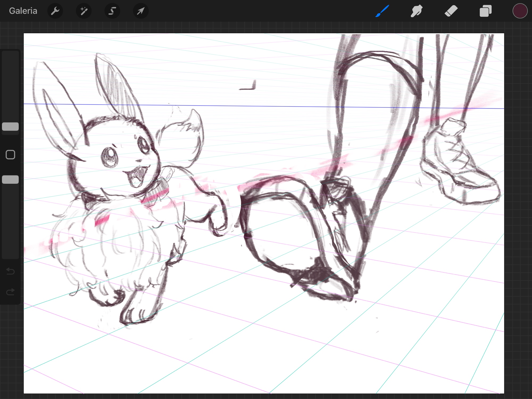Tap the square Modify button in sidebar
The width and height of the screenshot is (532, 399).
tap(10, 155)
